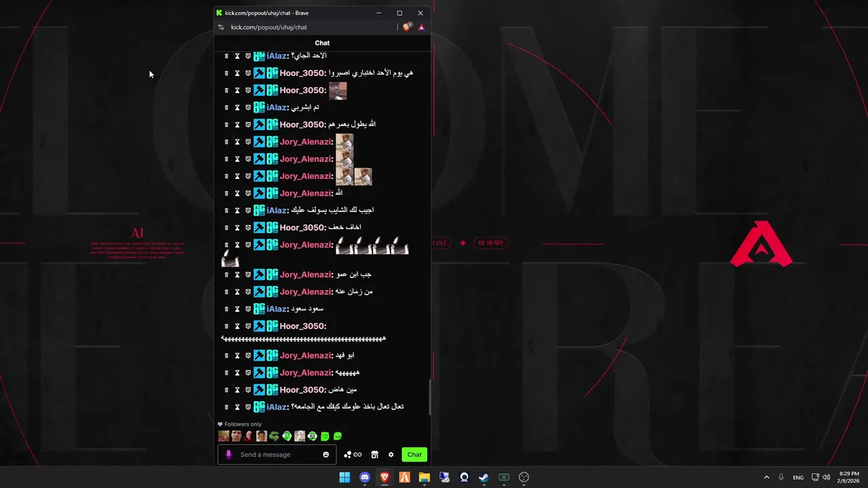
Task: Subscriber badge beside iAlaz 'سعود سعود'
Action: coord(259,309)
